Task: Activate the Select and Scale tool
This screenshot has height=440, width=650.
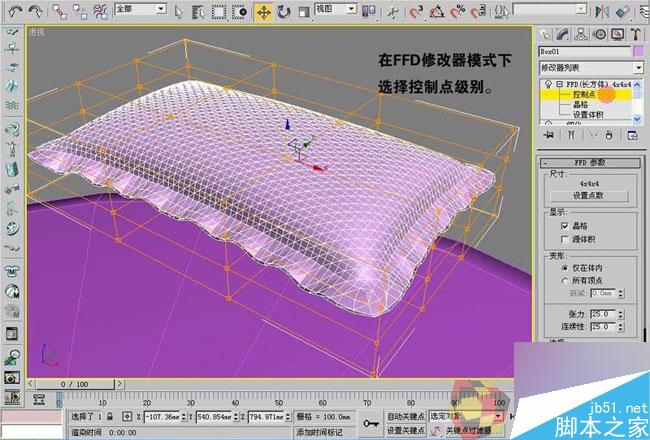Action: pyautogui.click(x=304, y=12)
